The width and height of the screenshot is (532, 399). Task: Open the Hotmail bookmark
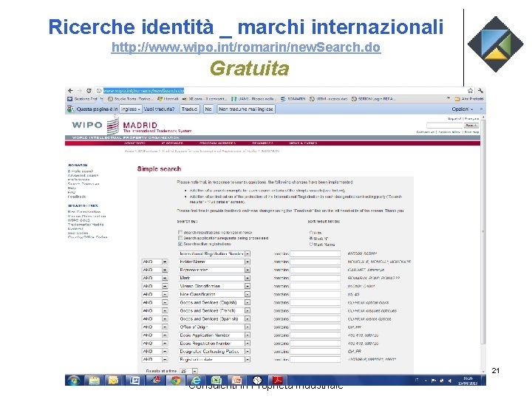point(168,99)
